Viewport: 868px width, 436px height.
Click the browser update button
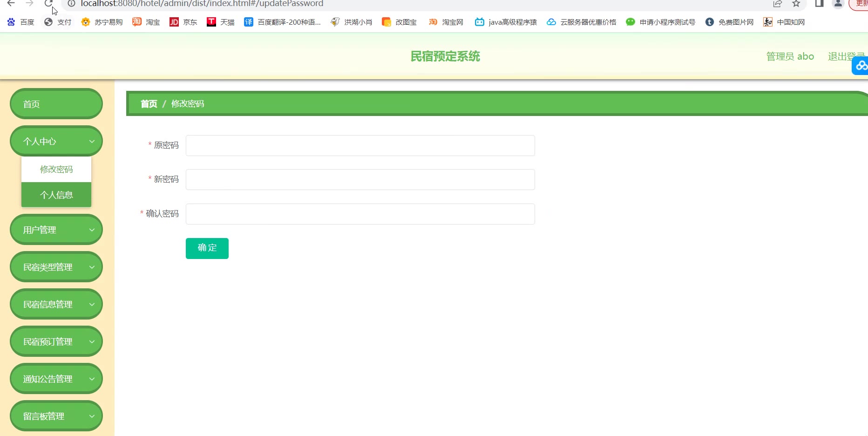click(860, 4)
